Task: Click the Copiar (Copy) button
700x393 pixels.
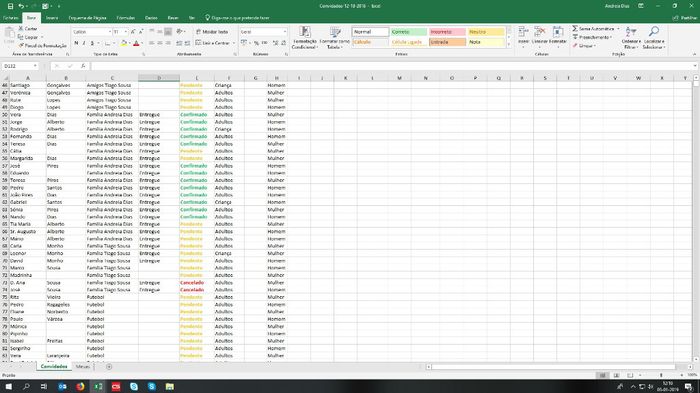Action: click(x=29, y=37)
